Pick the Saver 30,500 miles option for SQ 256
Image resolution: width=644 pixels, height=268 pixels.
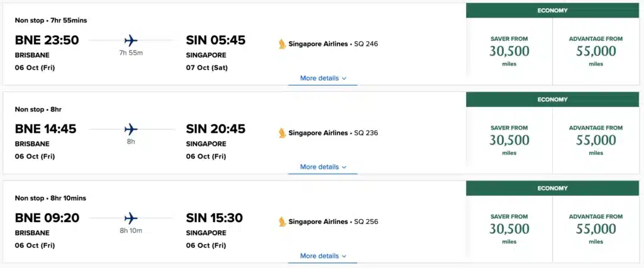tap(509, 228)
